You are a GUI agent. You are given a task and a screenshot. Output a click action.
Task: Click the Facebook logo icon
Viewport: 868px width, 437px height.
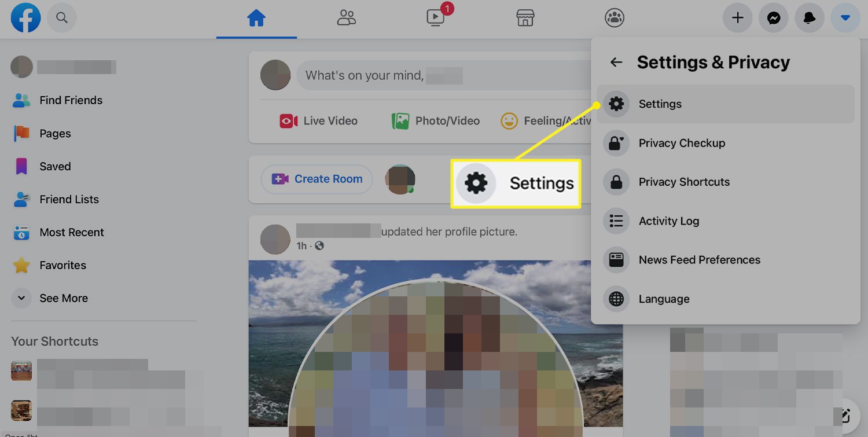point(25,18)
